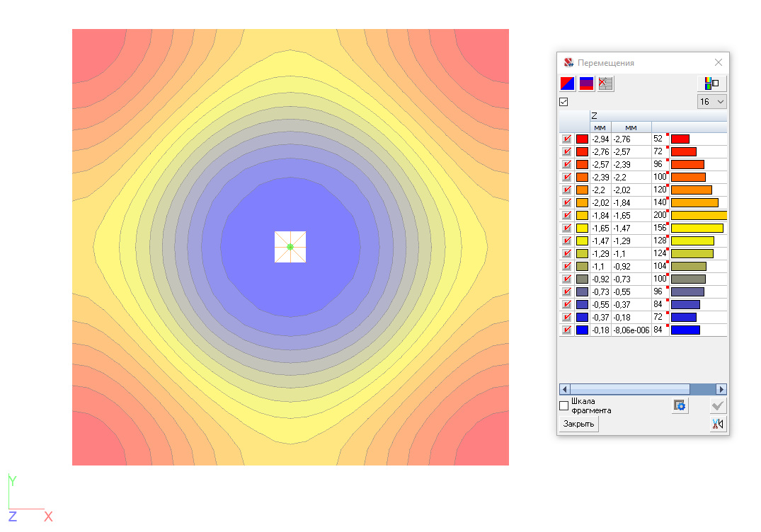The width and height of the screenshot is (761, 532).
Task: Click the count value 156
Action: [x=660, y=228]
